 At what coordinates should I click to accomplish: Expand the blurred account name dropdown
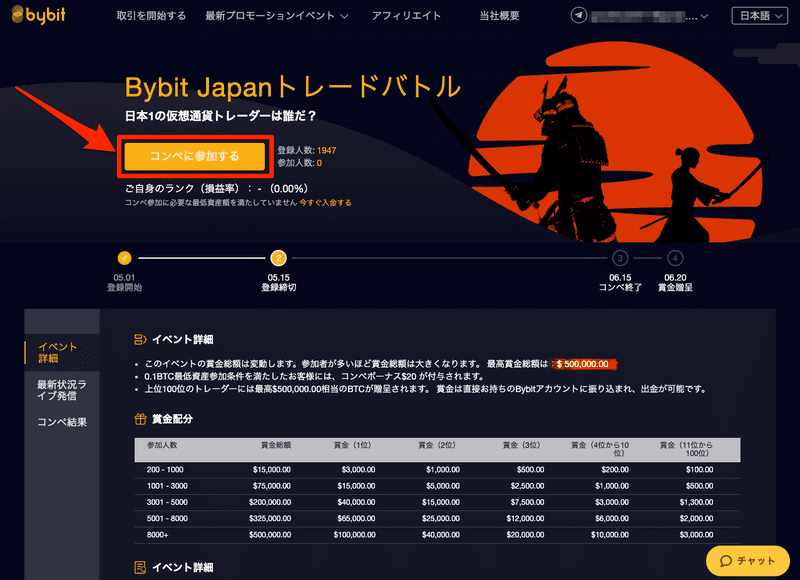(649, 16)
